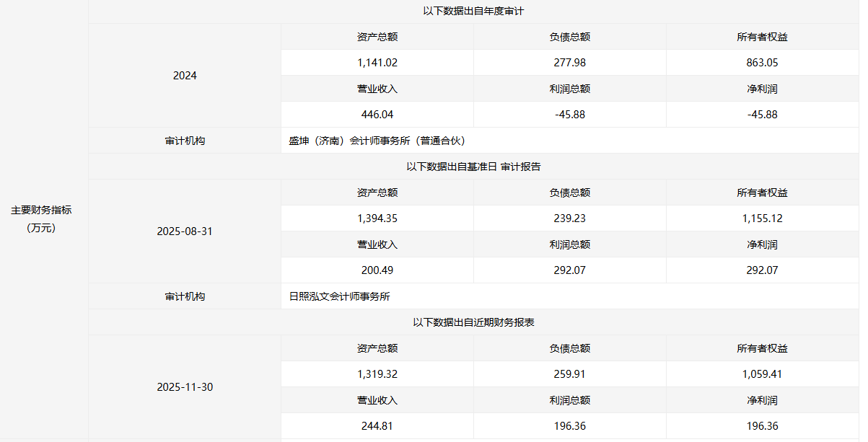
Task: Click the 2025-08-31 date cell
Action: coord(185,231)
